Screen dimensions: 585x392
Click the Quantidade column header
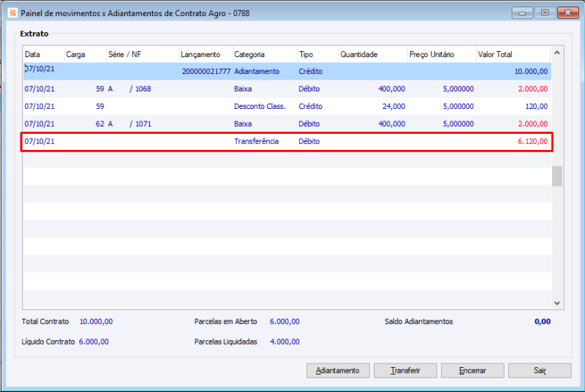tap(373, 54)
